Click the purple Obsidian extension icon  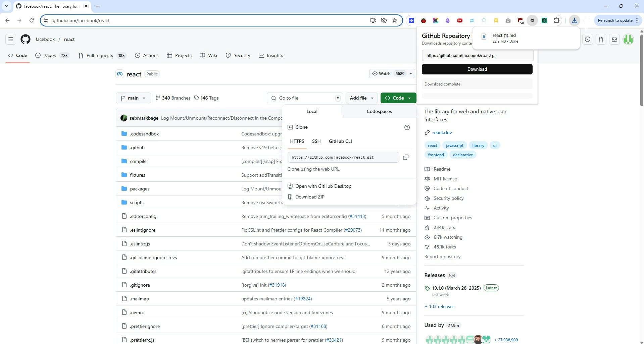click(x=448, y=20)
